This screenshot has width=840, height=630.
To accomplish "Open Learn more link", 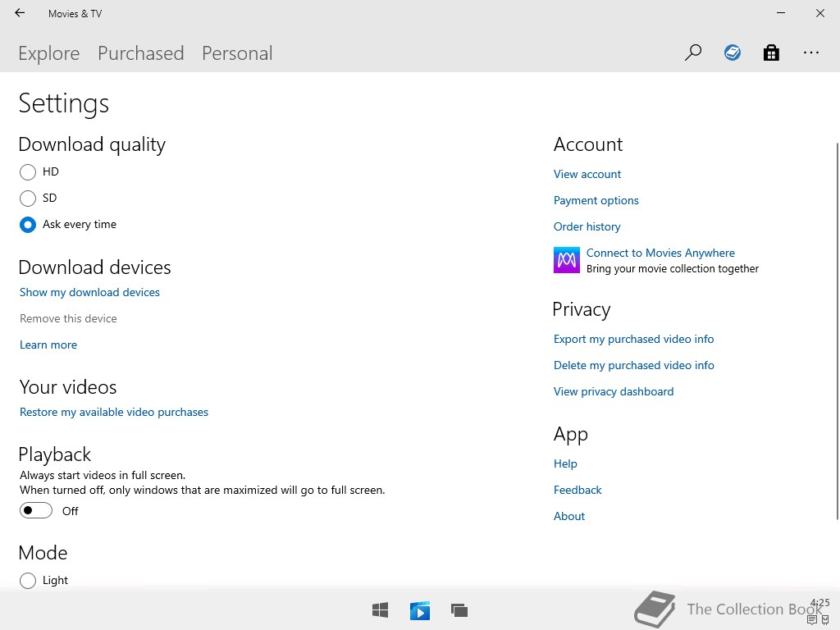I will 48,345.
